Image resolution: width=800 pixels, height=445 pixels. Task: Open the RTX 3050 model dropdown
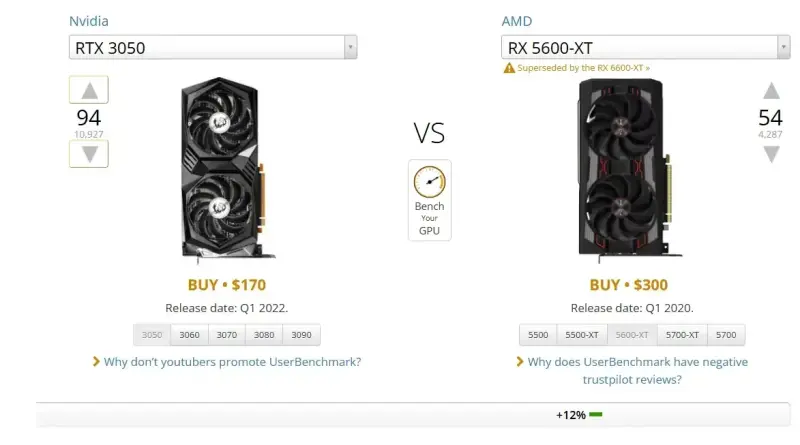[x=213, y=47]
